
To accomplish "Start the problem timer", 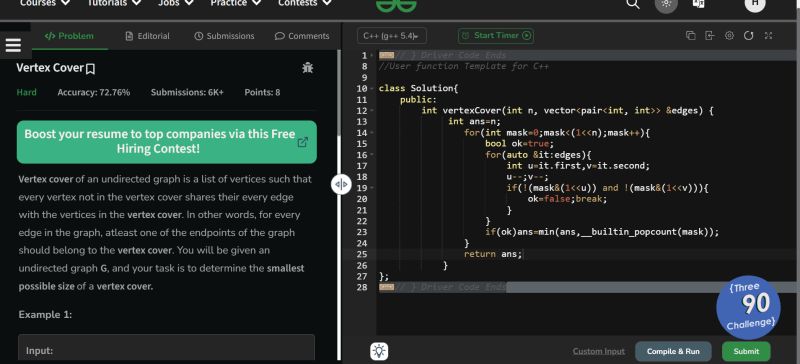I will (496, 36).
